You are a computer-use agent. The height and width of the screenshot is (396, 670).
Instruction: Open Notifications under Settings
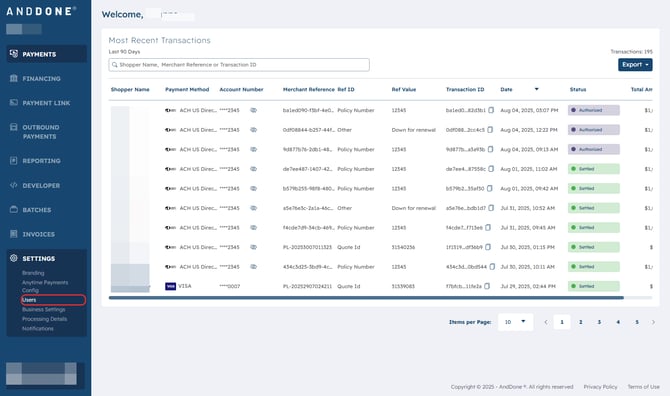pyautogui.click(x=38, y=329)
